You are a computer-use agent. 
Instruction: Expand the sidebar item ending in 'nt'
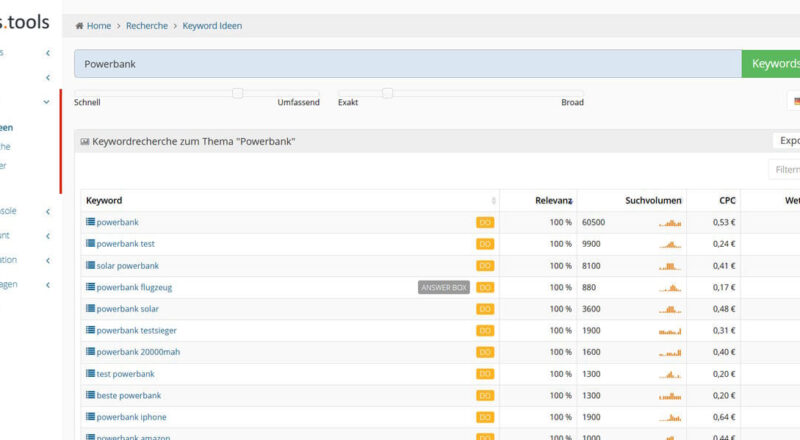click(48, 236)
